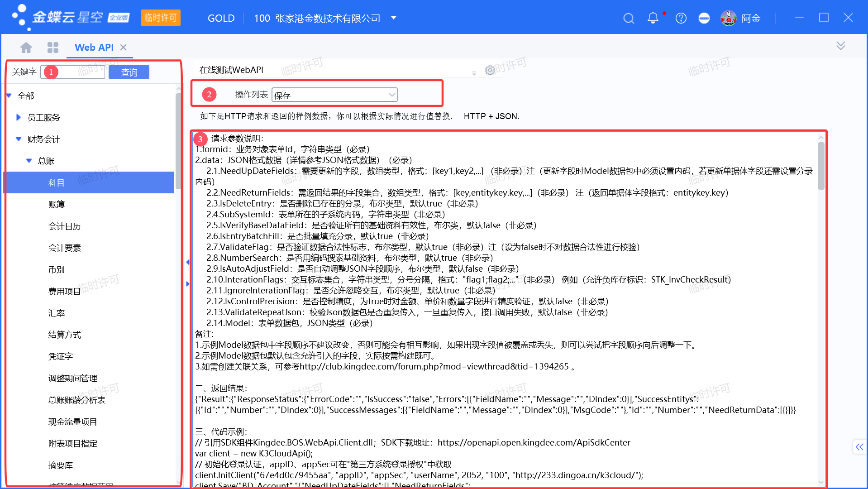Screen dimensions: 868x489
Task: Click the 金蝶云星空 logo
Action: 71,18
